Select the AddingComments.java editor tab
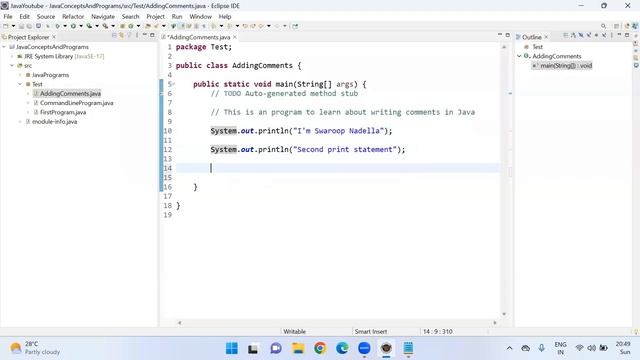 pyautogui.click(x=198, y=37)
